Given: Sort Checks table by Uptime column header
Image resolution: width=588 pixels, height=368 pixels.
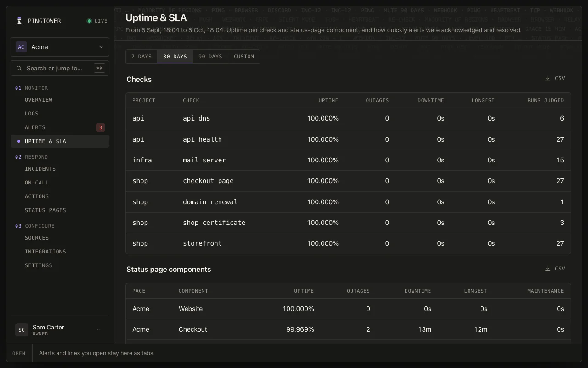Looking at the screenshot, I should 328,100.
